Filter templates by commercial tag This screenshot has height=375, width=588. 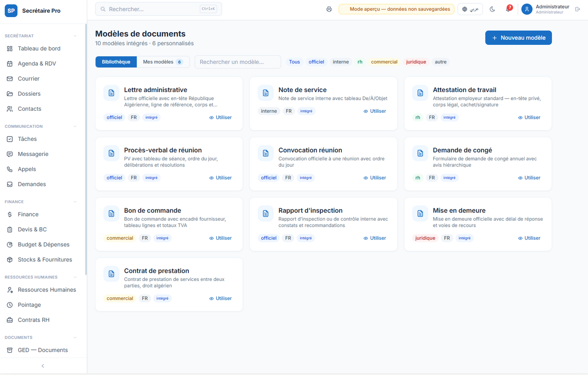pyautogui.click(x=384, y=62)
